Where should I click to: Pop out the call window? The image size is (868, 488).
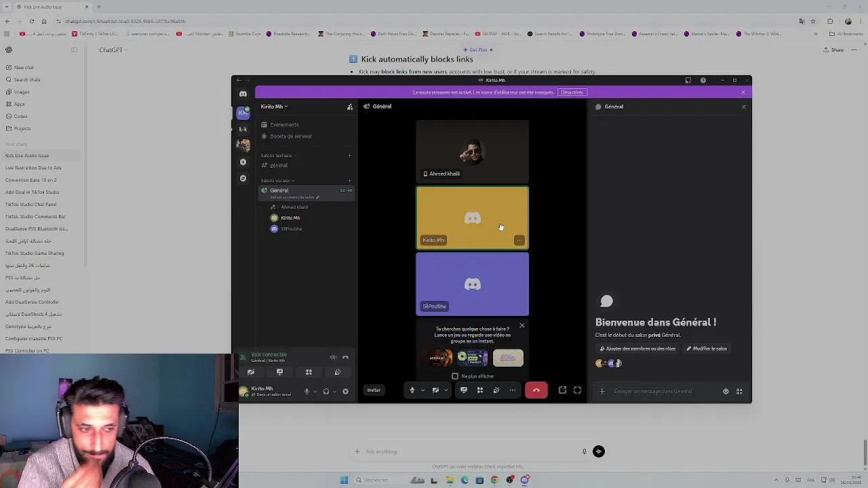point(562,390)
